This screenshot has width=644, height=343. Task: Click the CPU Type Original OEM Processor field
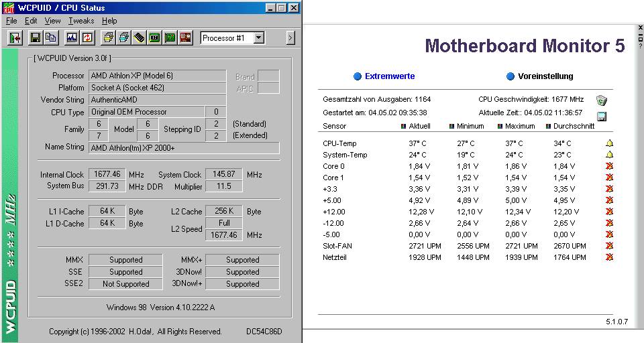pos(147,112)
